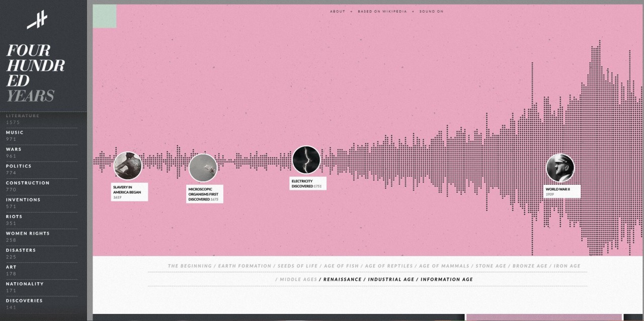Jump to the Stone Age era
Image resolution: width=644 pixels, height=321 pixels.
click(491, 266)
